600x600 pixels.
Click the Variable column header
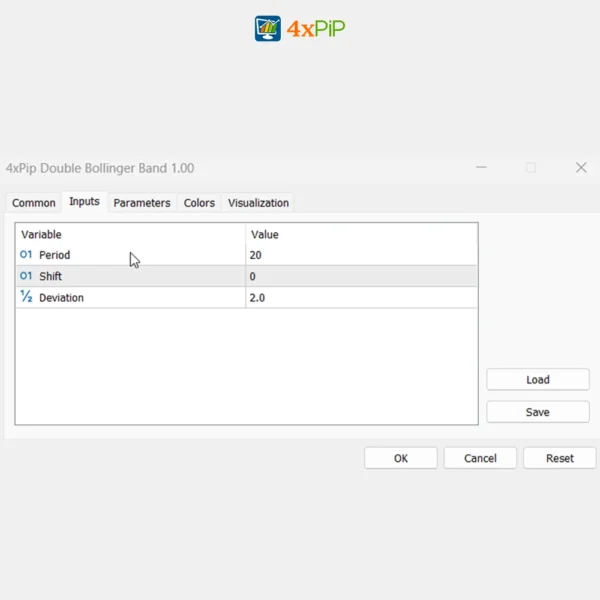[x=130, y=234]
